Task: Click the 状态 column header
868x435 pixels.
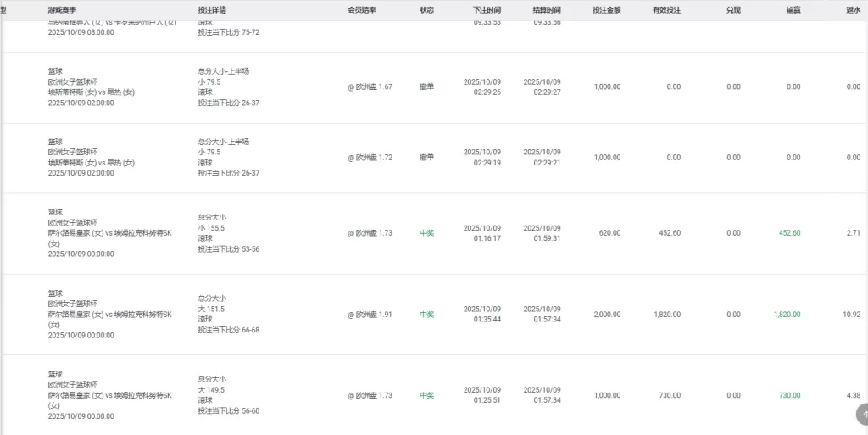Action: [x=426, y=10]
